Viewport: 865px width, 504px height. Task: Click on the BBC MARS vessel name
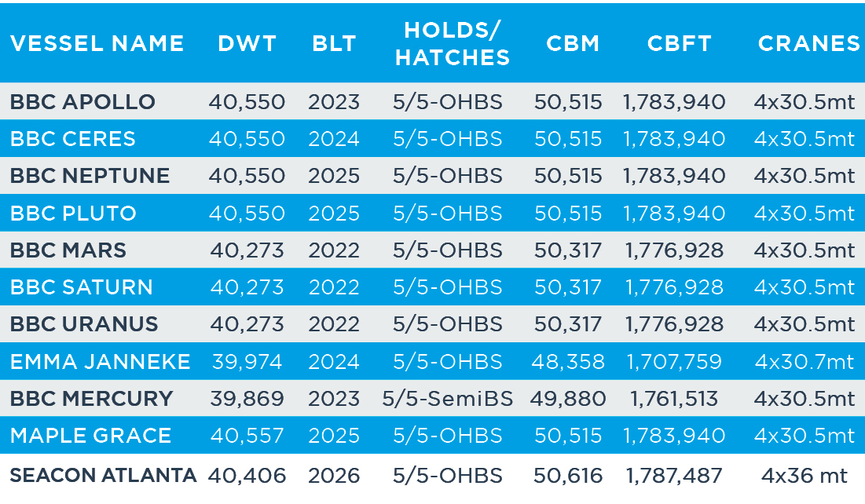tap(68, 250)
